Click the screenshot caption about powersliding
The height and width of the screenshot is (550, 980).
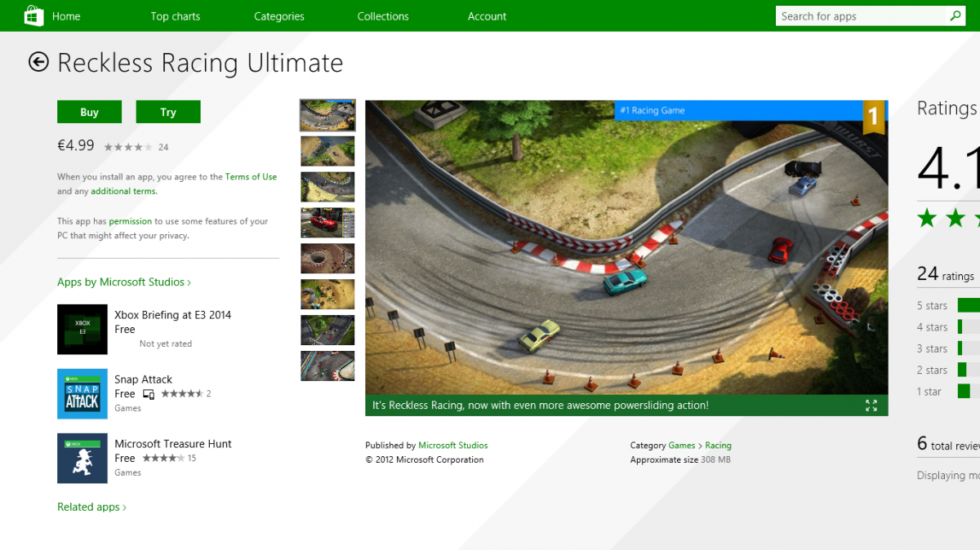[x=541, y=406]
